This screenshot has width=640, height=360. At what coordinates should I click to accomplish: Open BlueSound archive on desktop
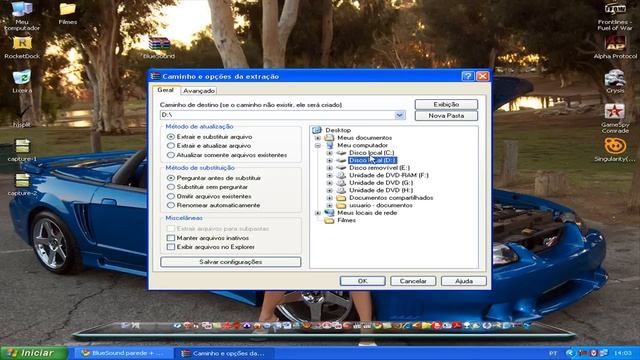point(159,47)
